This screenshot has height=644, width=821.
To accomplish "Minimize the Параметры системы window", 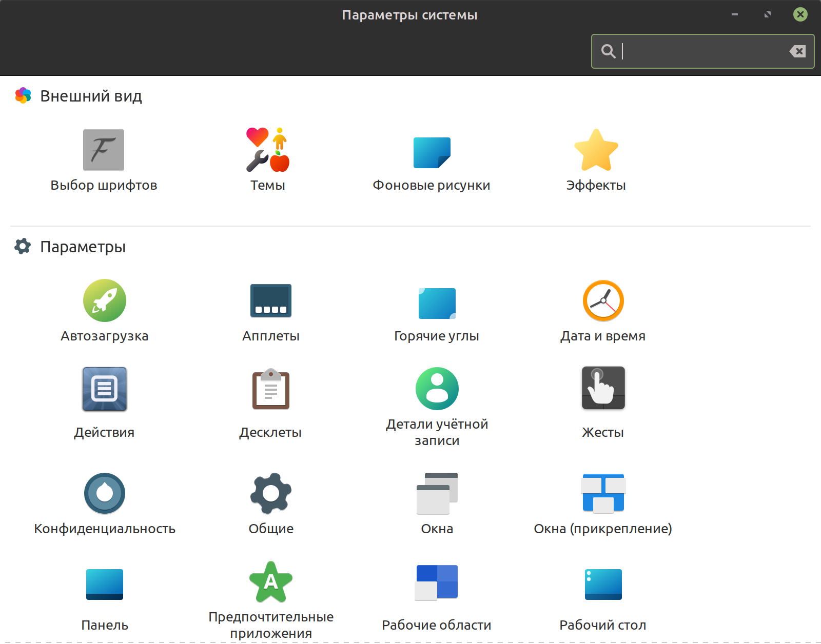I will 735,14.
